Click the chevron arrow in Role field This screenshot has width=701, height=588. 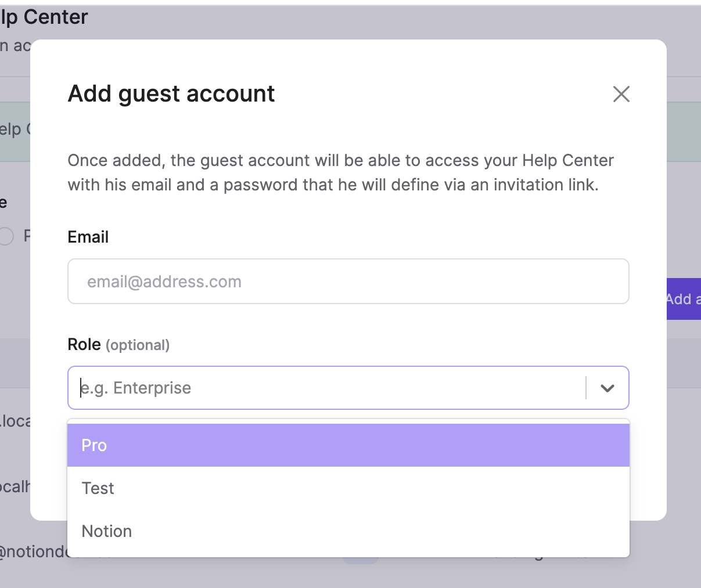[607, 388]
